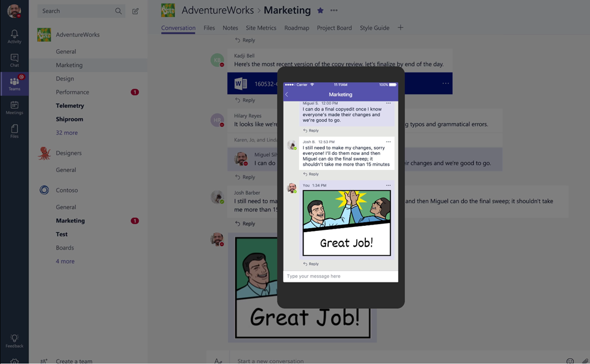590x364 pixels.
Task: Open the Marketing channel more options ellipsis
Action: 334,10
